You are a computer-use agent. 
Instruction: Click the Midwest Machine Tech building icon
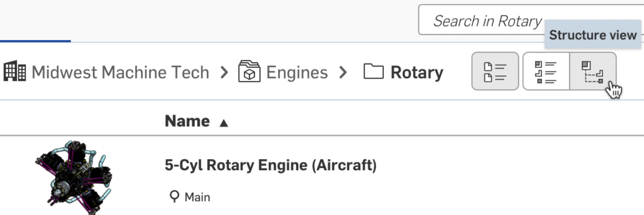[x=15, y=72]
